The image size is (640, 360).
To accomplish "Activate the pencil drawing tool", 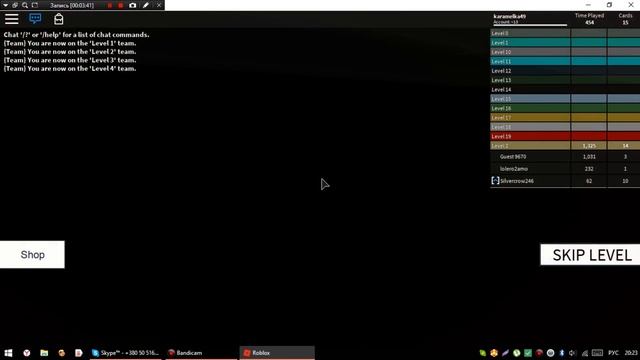I will click(146, 5).
